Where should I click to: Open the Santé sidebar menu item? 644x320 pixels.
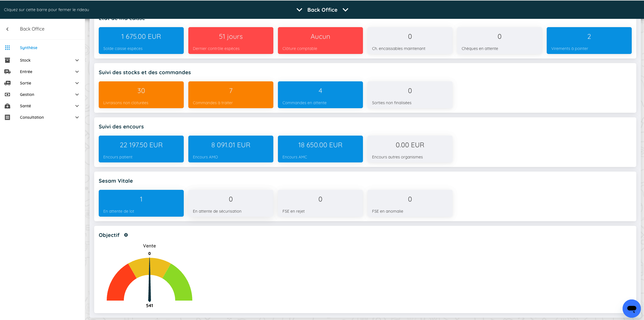[x=25, y=106]
